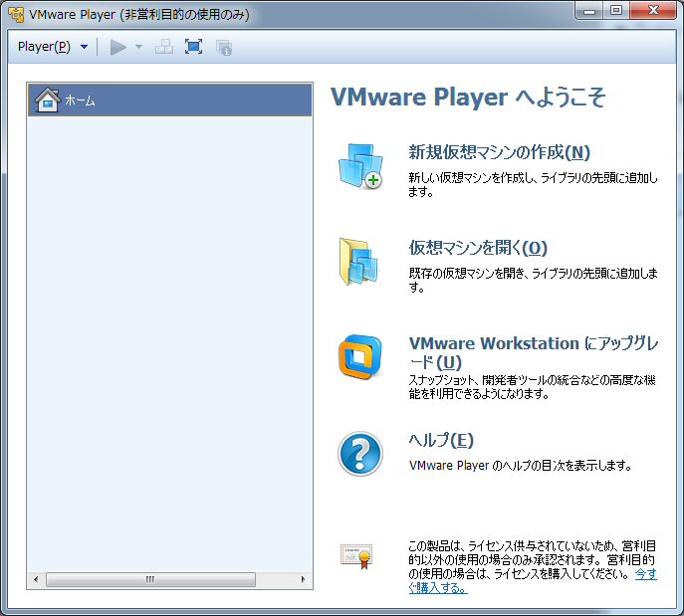Open the Player(P) menu
Viewport: 684px width, 616px height.
[44, 47]
